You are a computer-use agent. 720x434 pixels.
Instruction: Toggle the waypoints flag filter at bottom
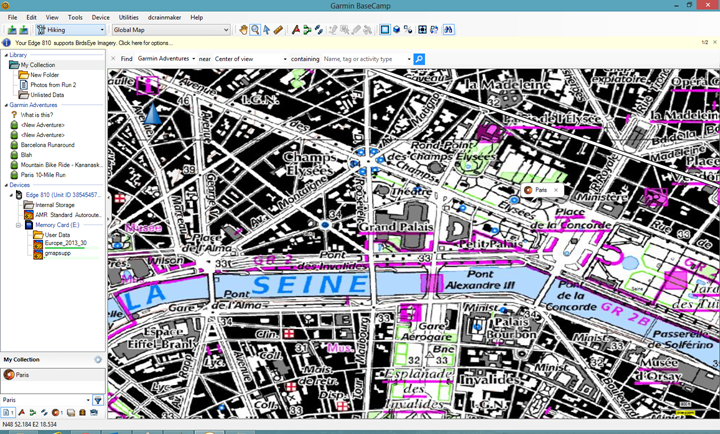click(22, 412)
